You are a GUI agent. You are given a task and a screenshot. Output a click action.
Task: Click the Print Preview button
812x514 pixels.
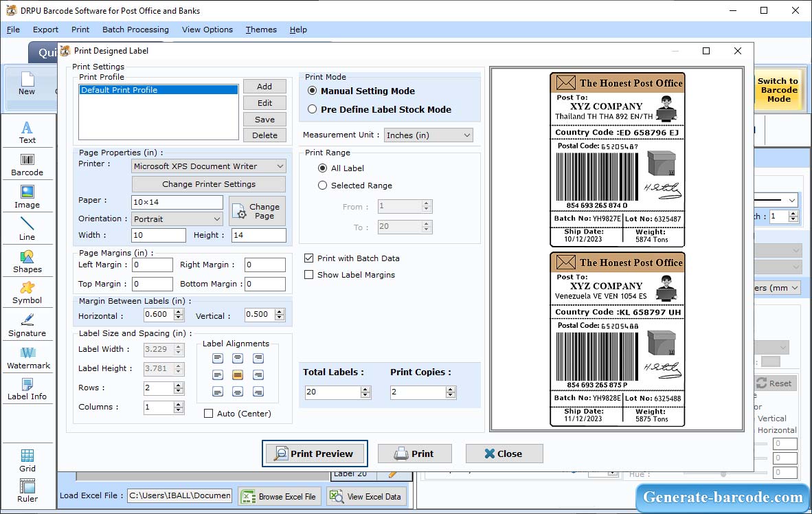click(315, 454)
